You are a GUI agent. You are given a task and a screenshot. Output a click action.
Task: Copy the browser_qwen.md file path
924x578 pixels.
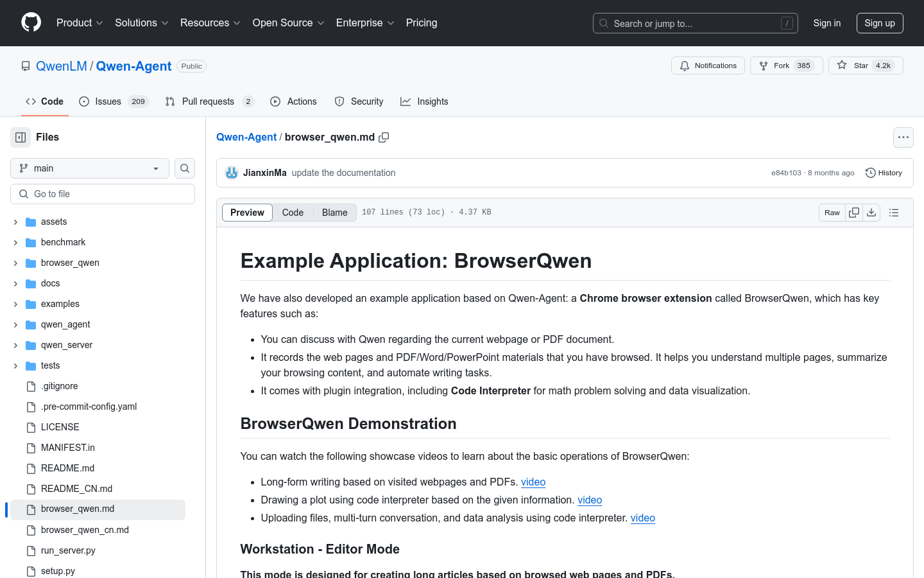384,137
